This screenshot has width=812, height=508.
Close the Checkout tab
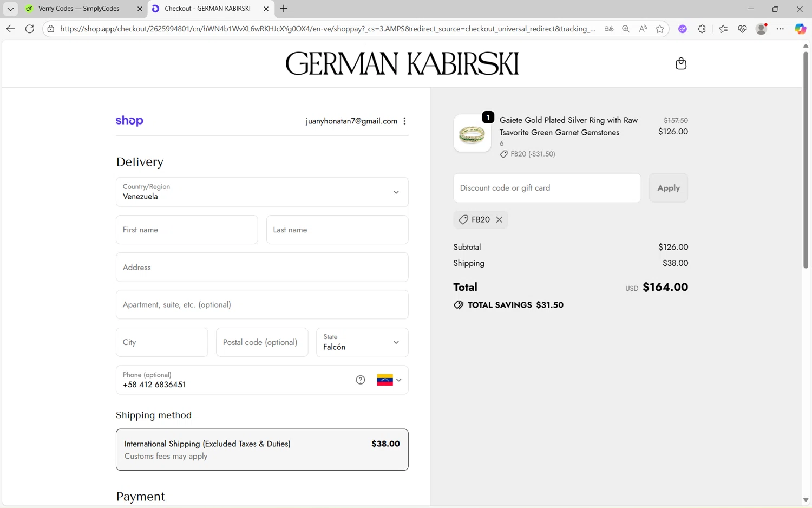coord(266,9)
